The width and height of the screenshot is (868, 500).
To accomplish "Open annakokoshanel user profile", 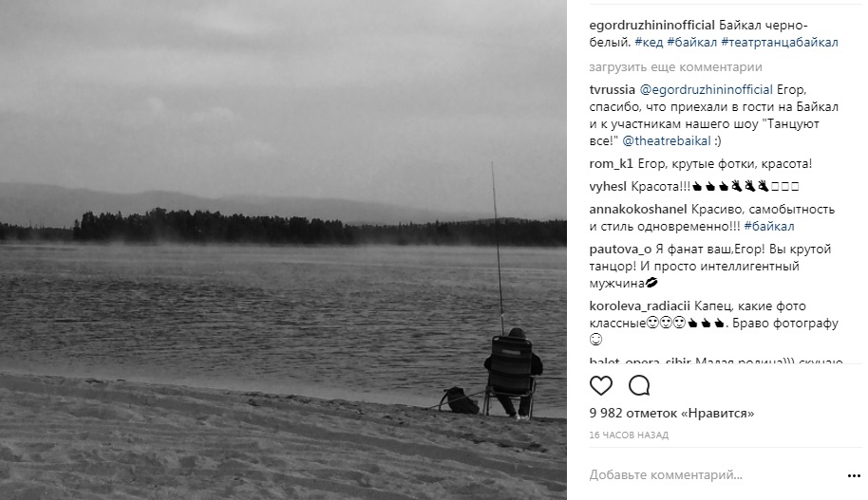I will 638,209.
